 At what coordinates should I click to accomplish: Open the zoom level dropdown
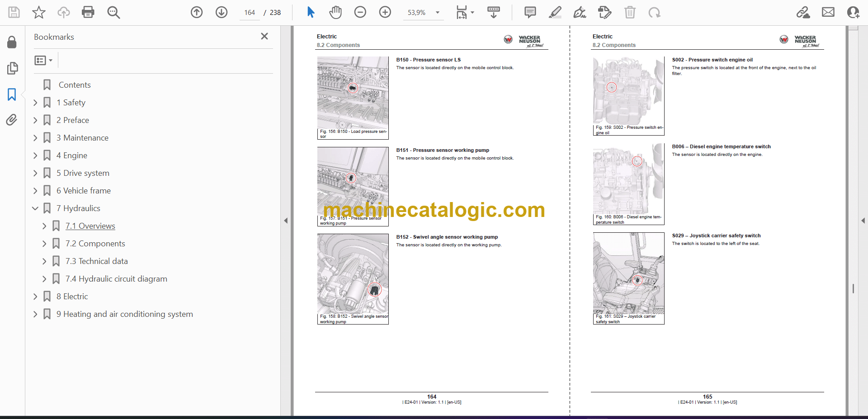[437, 13]
